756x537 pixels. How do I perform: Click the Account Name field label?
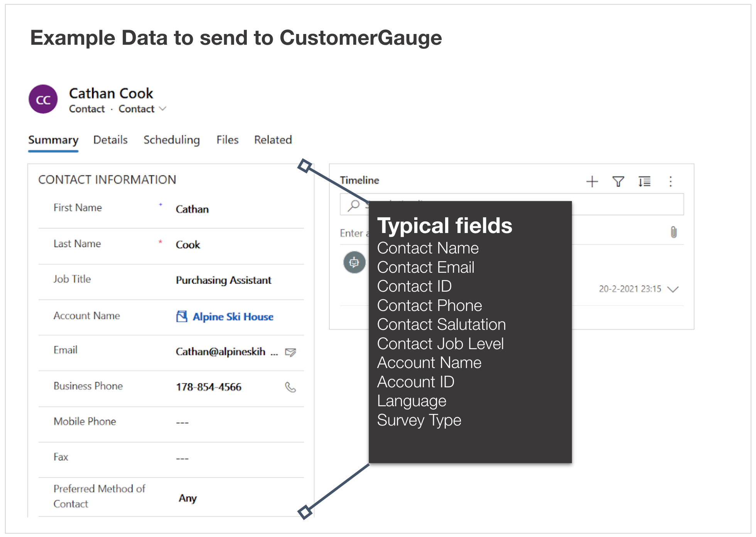tap(87, 316)
